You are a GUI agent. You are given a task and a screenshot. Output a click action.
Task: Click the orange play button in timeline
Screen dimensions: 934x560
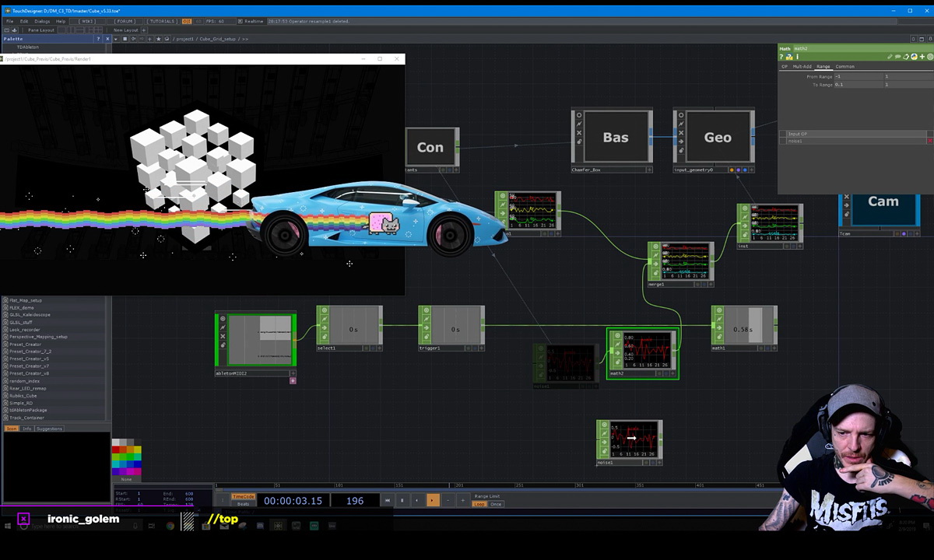tap(433, 500)
